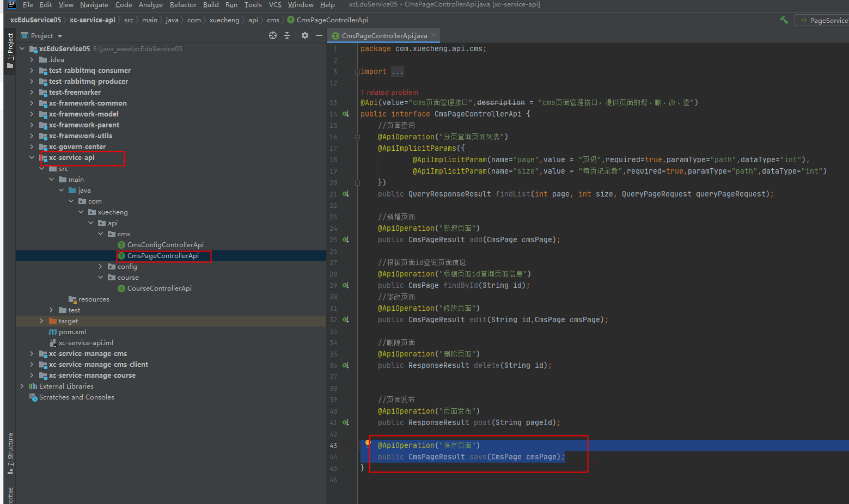This screenshot has width=849, height=504.
Task: Click xcEduService05 breadcrumb in navigation bar
Action: tap(35, 20)
